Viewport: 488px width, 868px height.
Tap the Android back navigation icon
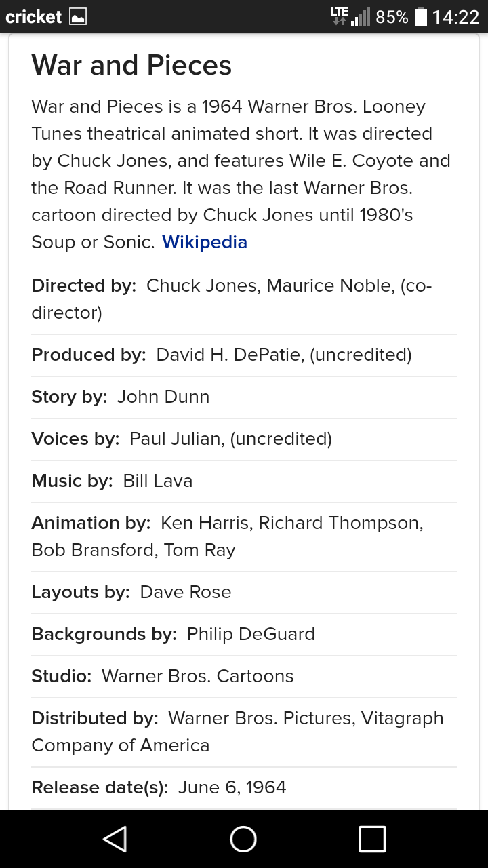click(115, 839)
